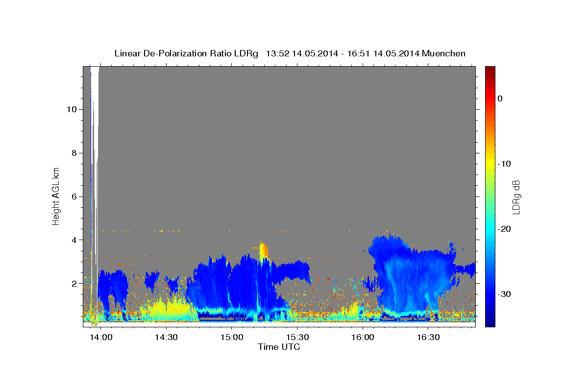Click the 14:00 time tick label

[x=102, y=338]
